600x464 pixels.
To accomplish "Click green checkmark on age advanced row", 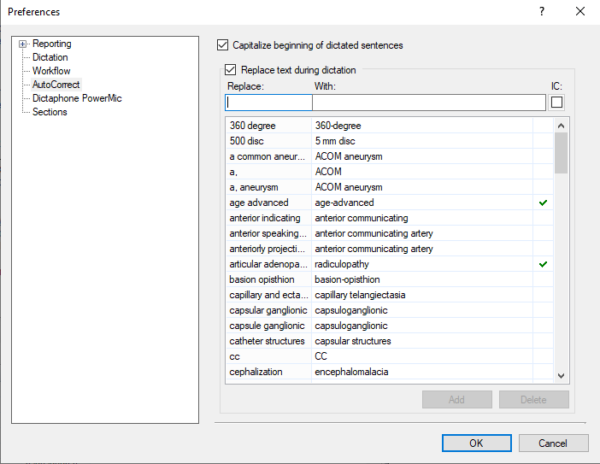I will [x=542, y=202].
